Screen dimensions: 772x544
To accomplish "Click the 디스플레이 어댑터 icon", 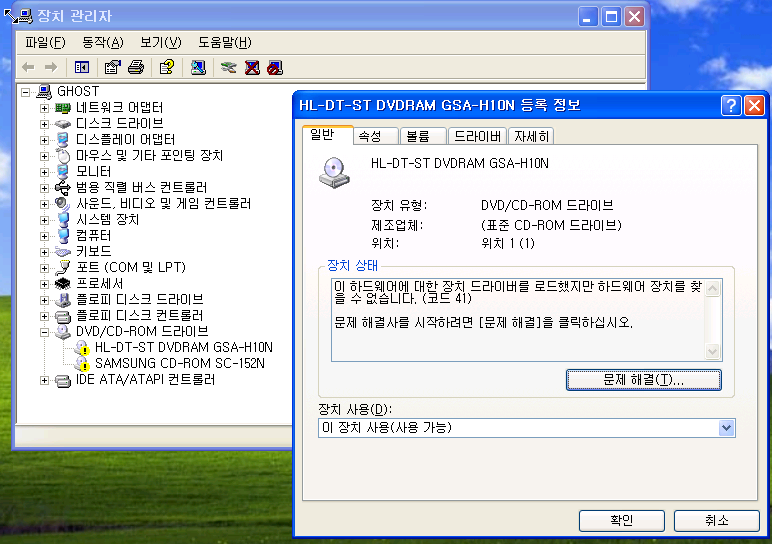I will (63, 139).
